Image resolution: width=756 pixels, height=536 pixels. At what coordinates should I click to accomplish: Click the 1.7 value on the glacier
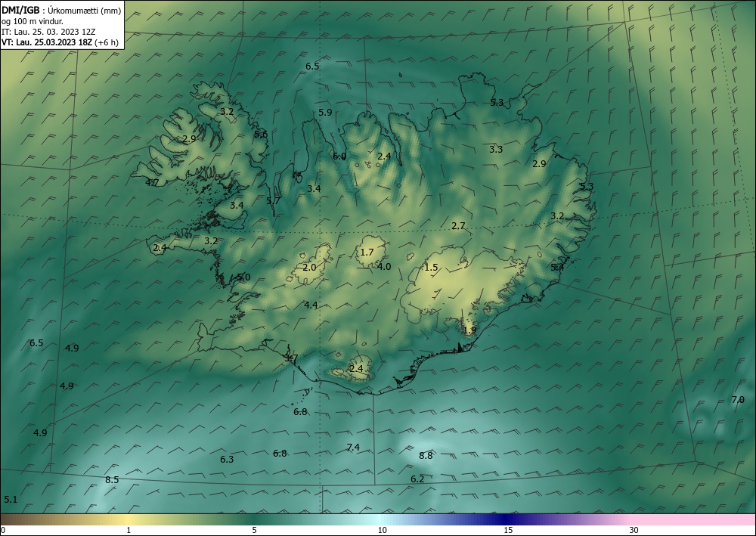pyautogui.click(x=367, y=252)
